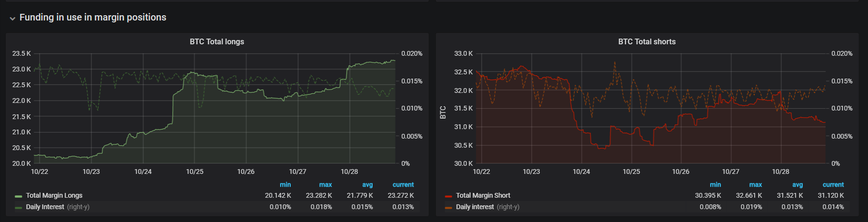Sort shorts legend by current column
The width and height of the screenshot is (868, 222).
pos(833,184)
